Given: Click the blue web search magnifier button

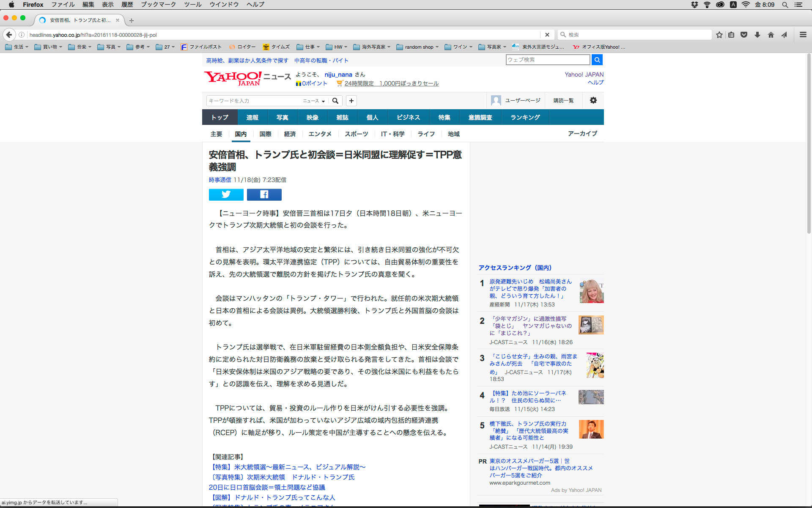Looking at the screenshot, I should point(597,60).
